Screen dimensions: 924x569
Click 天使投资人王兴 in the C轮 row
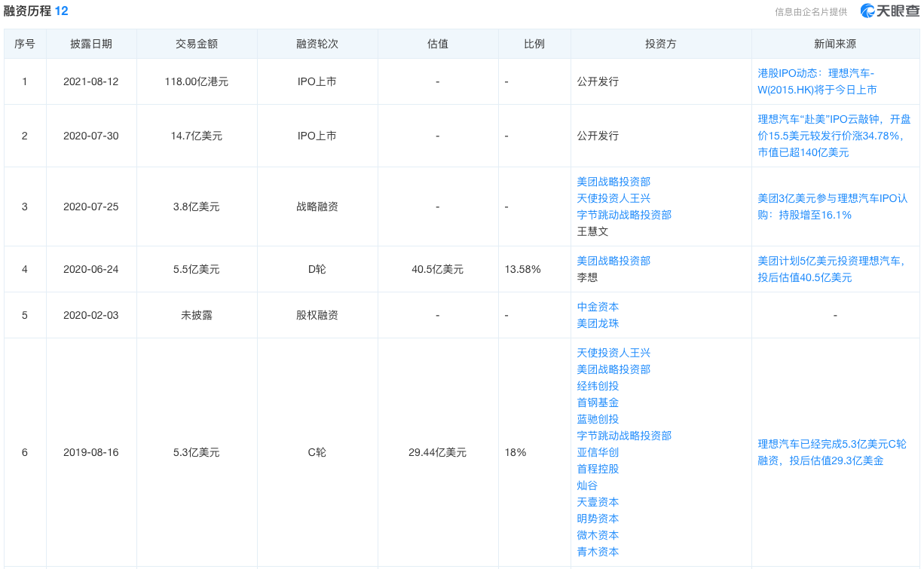click(x=613, y=353)
